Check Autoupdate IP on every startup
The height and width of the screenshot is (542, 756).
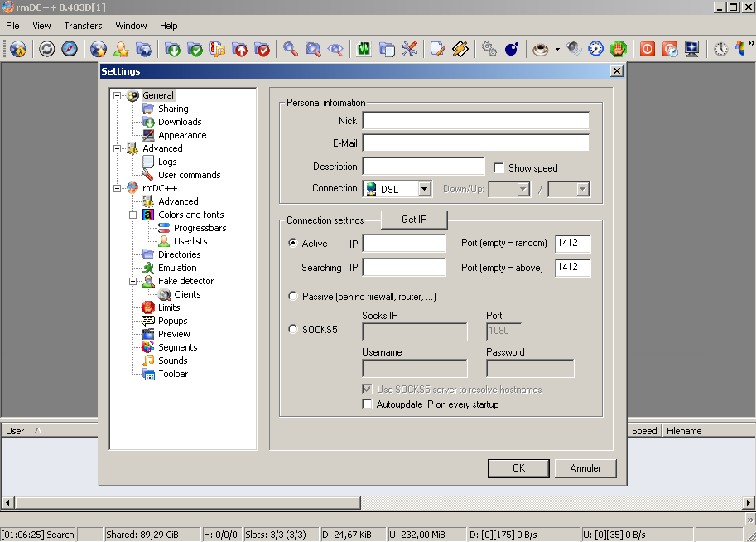pos(367,404)
